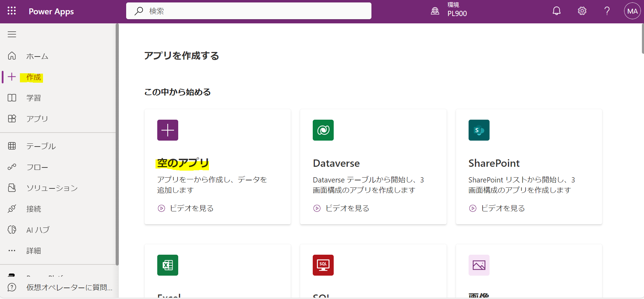Click the green Dataverse tile icon
Viewport: 644px width, 299px height.
tap(323, 130)
